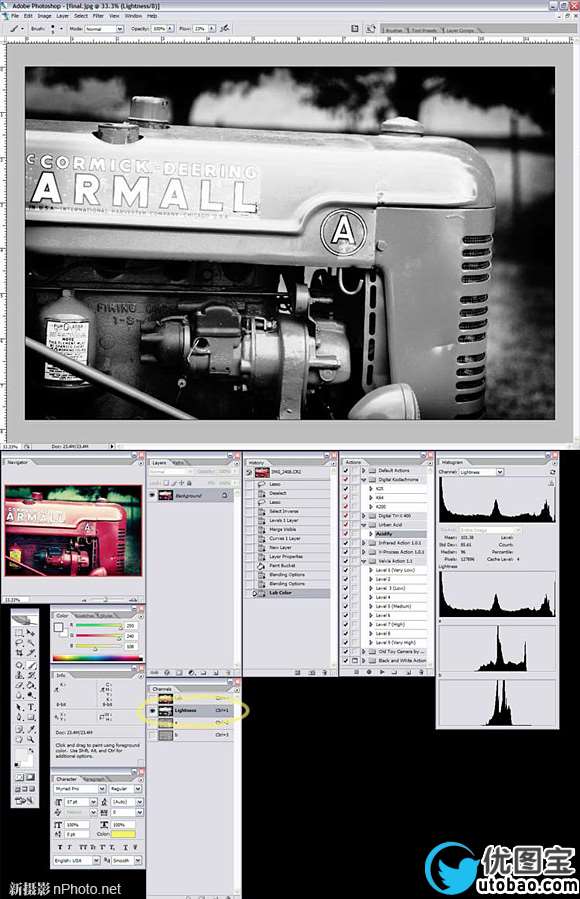Refresh the histogram with its corner icon
This screenshot has height=899, width=580.
point(552,472)
